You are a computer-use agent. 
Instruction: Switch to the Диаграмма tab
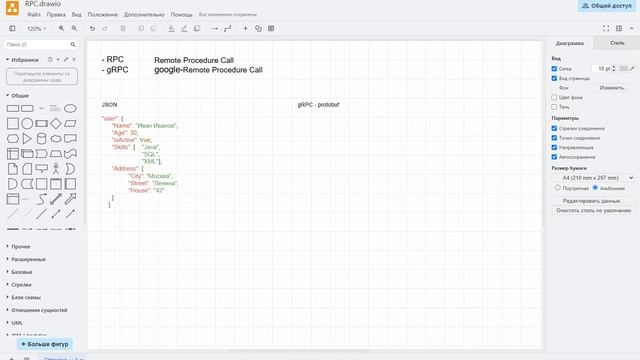tap(570, 43)
